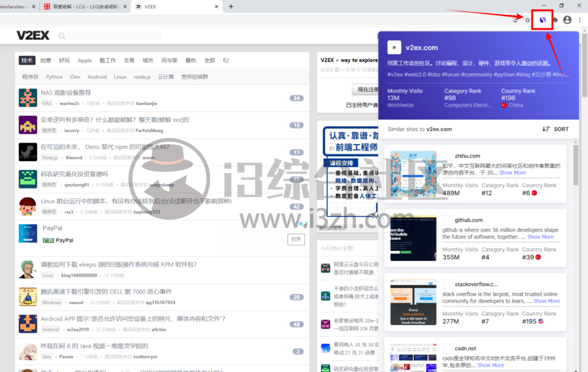Select the 酷工作 tab

pos(108,60)
